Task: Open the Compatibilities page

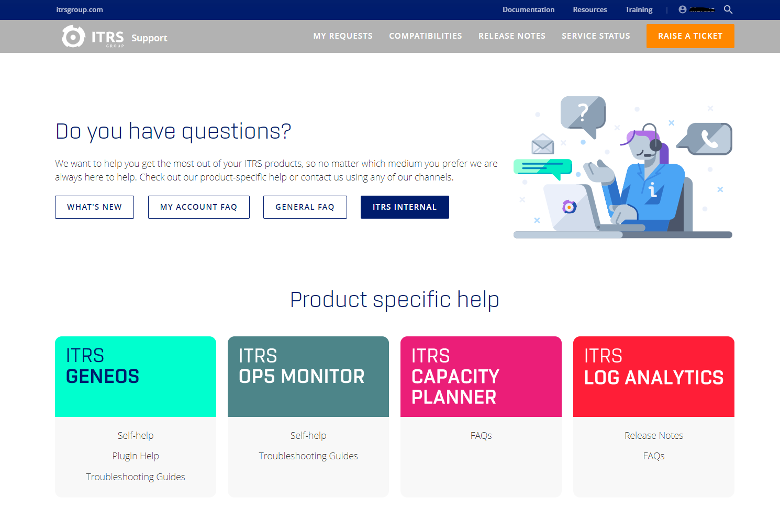Action: tap(426, 36)
